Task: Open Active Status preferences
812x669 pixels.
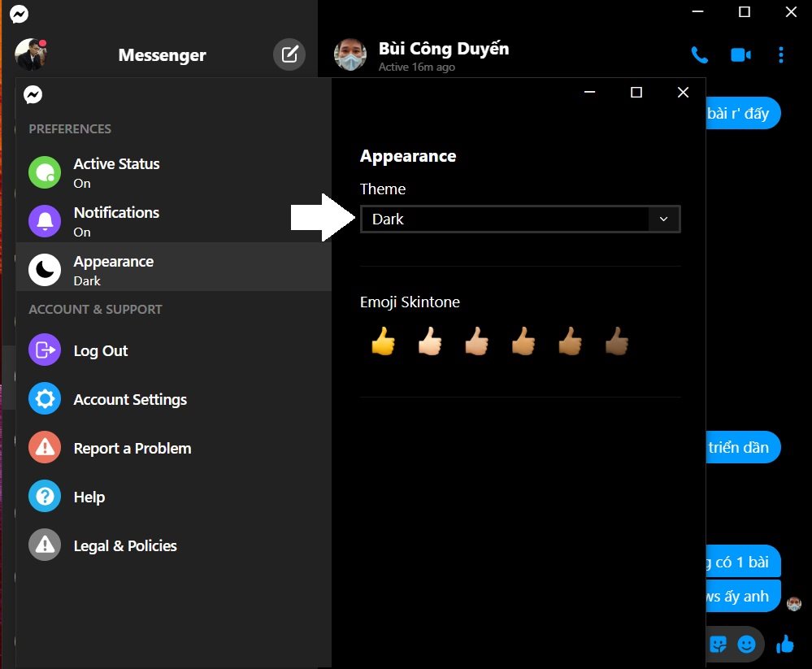Action: (116, 172)
